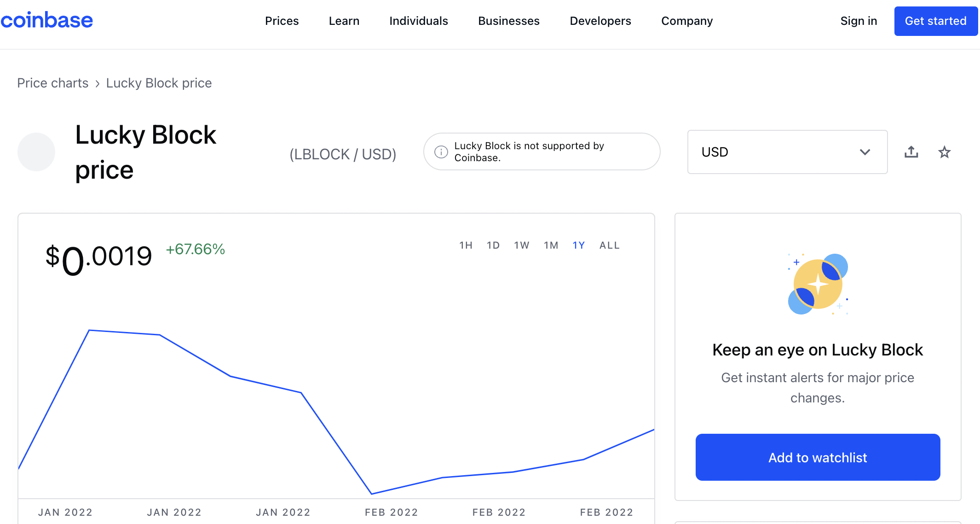980x524 pixels.
Task: Select the 1H time interval
Action: 465,245
